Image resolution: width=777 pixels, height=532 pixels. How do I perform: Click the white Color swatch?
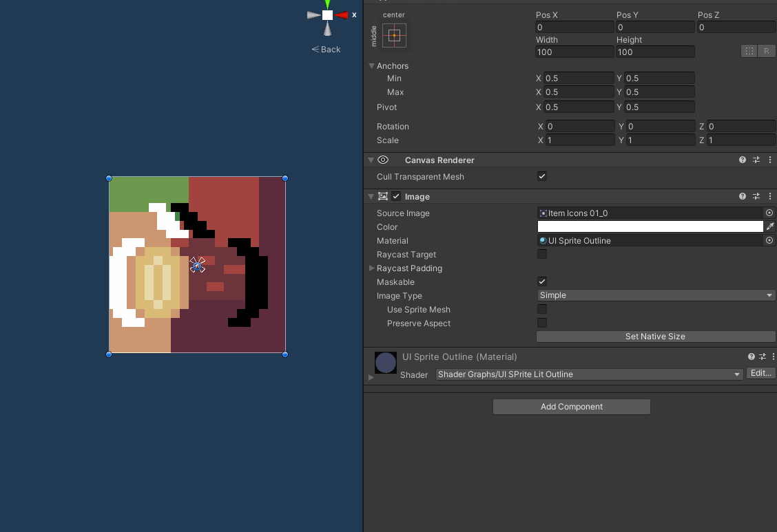[647, 226]
